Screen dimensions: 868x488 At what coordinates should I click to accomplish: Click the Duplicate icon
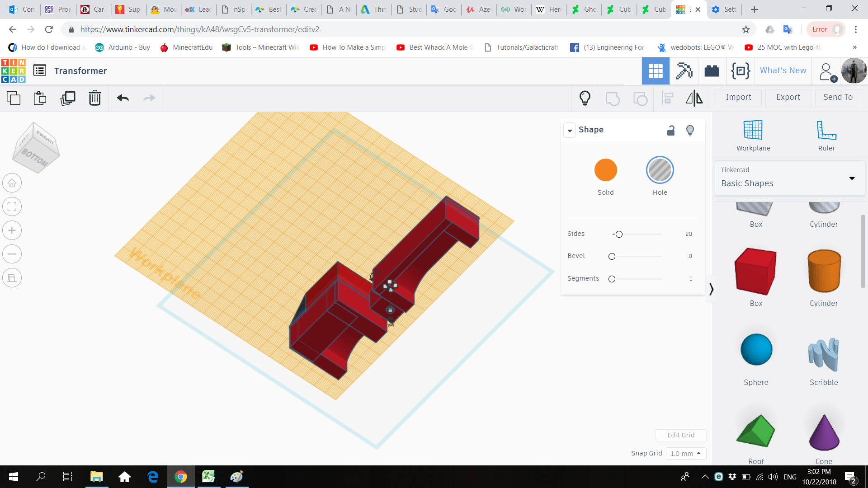click(x=68, y=98)
